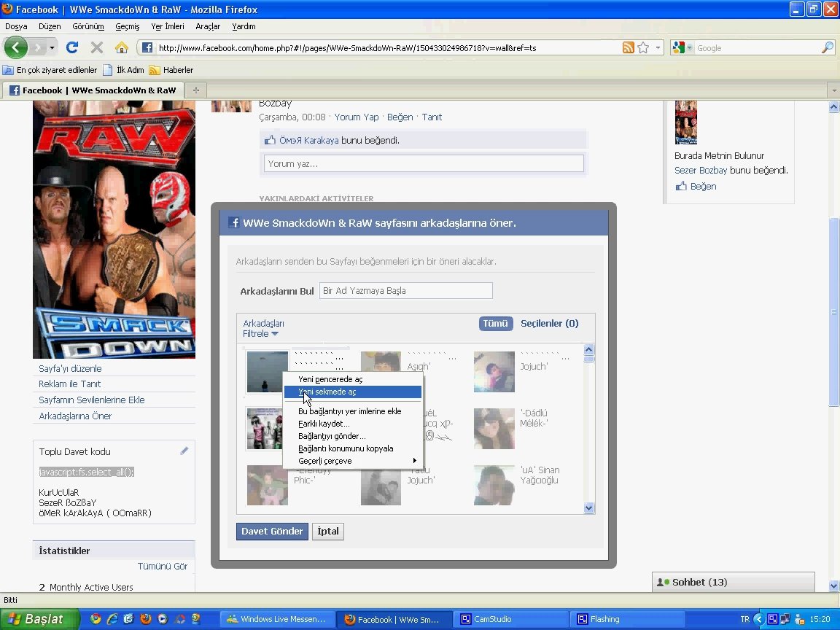Open the Yardım menu
The height and width of the screenshot is (630, 840).
click(x=244, y=26)
